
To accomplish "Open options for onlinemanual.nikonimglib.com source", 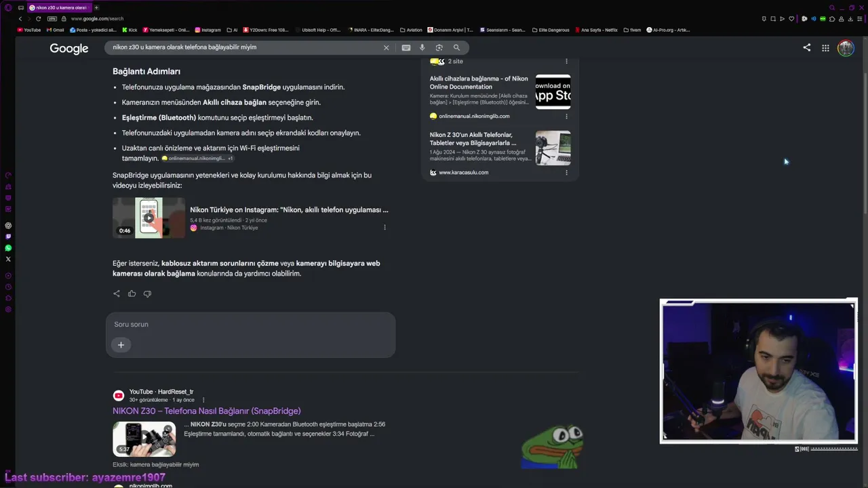I will (566, 117).
